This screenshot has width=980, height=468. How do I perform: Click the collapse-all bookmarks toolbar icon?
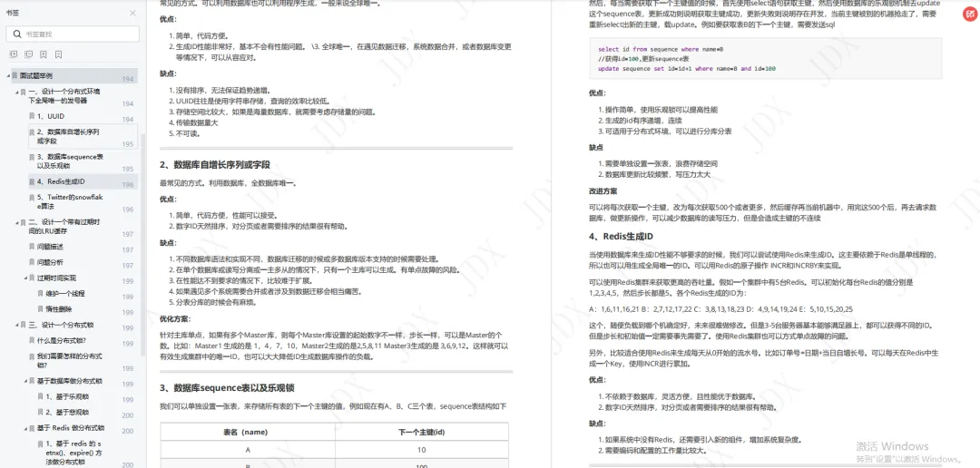pyautogui.click(x=27, y=54)
